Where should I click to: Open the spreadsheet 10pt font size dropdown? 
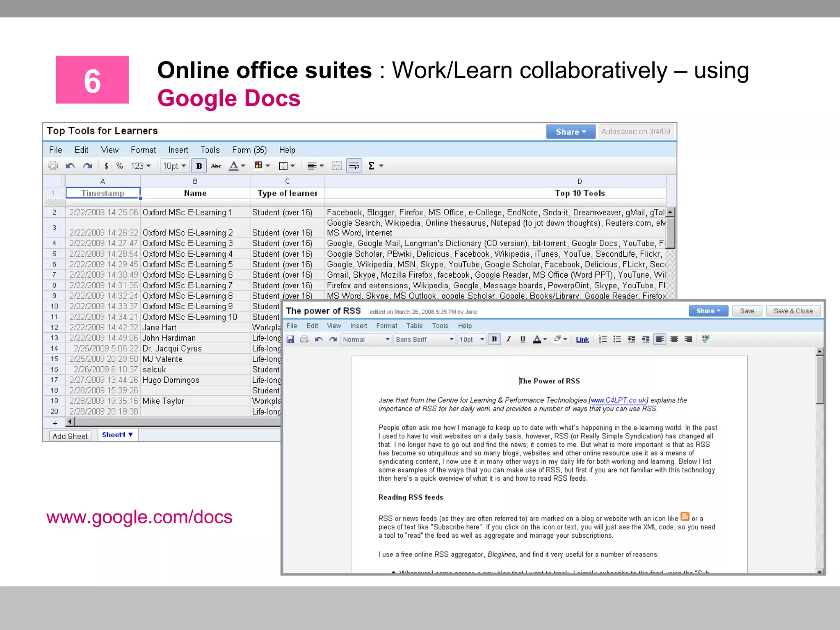175,166
